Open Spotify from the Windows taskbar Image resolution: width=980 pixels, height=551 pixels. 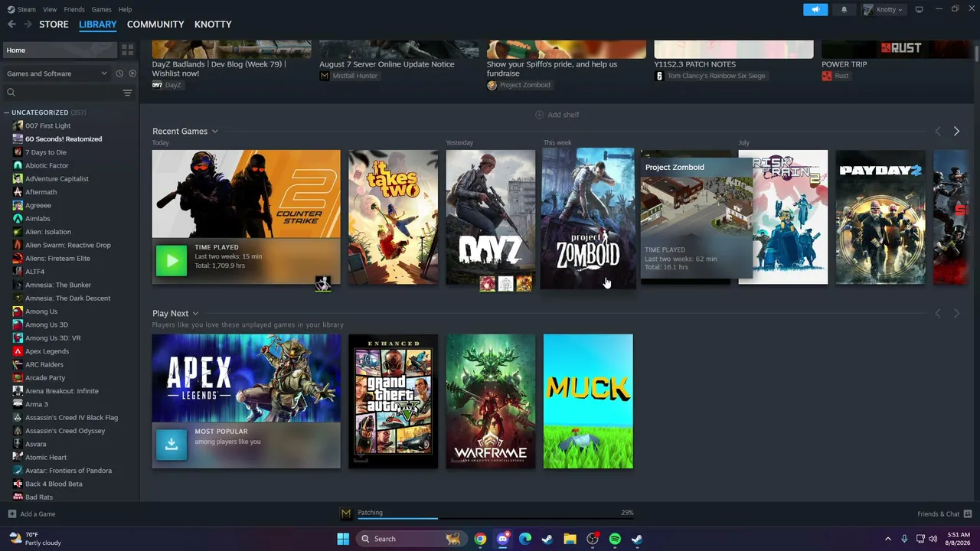click(615, 539)
